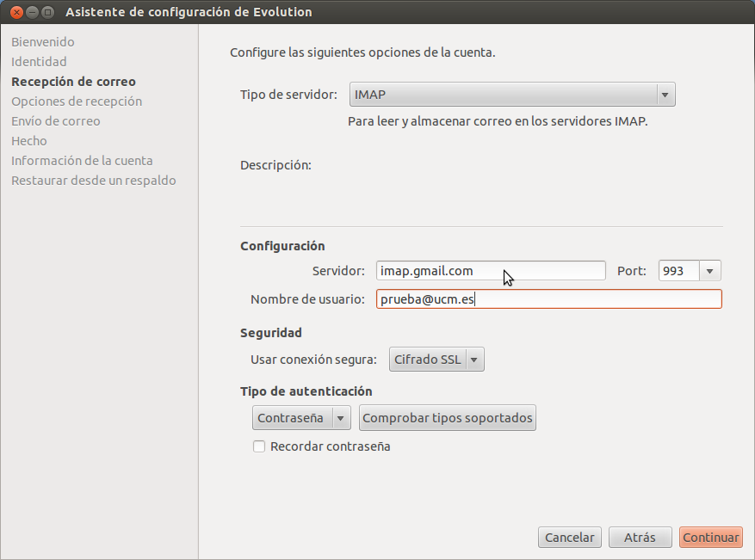
Task: Click the Tipo de autenticación heading
Action: [306, 391]
